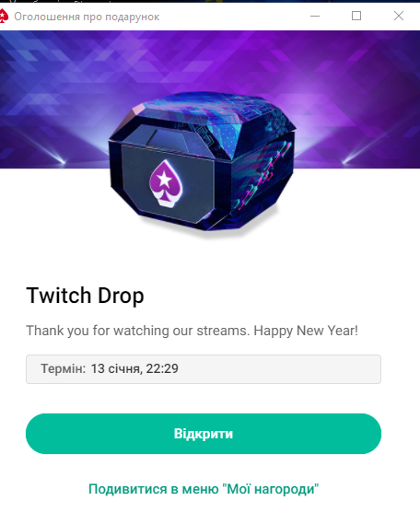Click the dark front panel of the chest

tap(167, 184)
